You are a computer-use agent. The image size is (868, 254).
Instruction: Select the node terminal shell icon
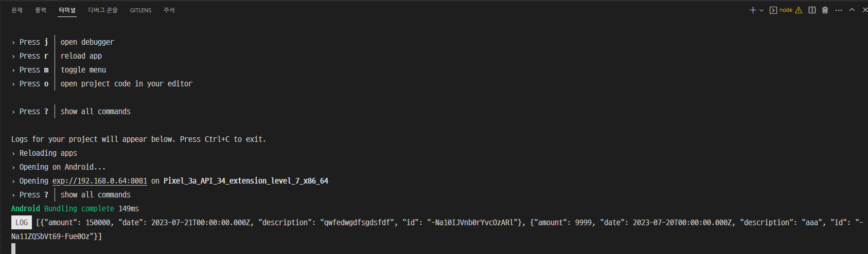click(773, 10)
